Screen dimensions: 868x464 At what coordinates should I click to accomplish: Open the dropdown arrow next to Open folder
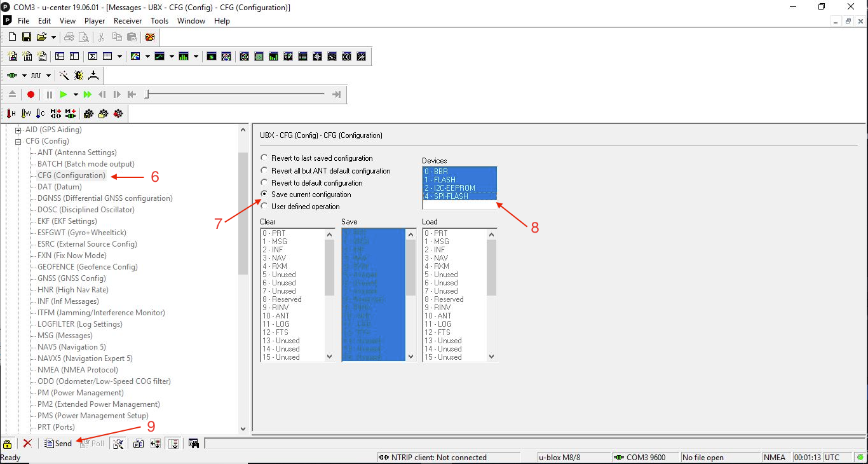click(53, 38)
